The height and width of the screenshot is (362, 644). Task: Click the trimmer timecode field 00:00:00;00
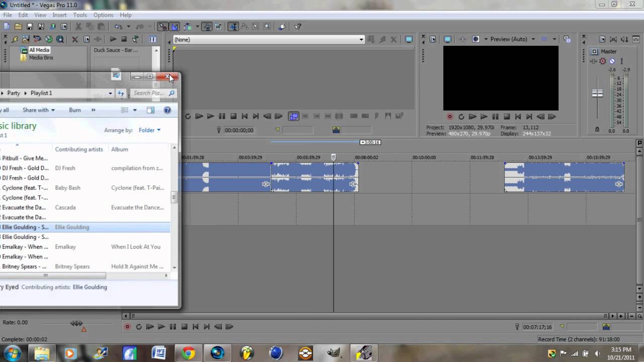click(x=238, y=130)
